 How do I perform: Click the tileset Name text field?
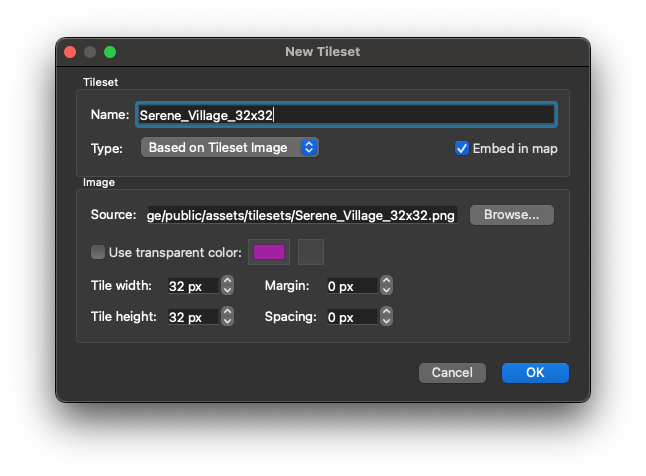(x=346, y=115)
